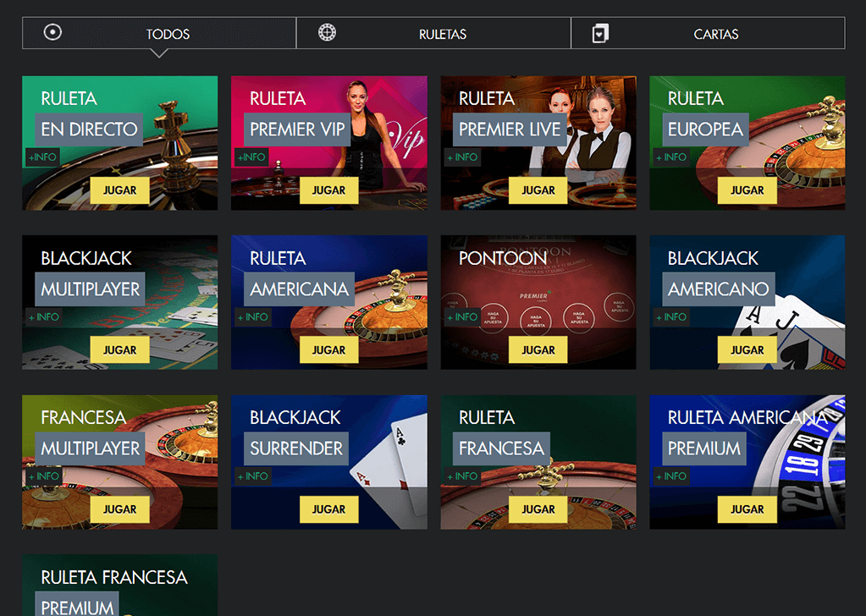Play Ruleta En Directo with JUGAR
Viewport: 866px width, 616px height.
point(120,190)
